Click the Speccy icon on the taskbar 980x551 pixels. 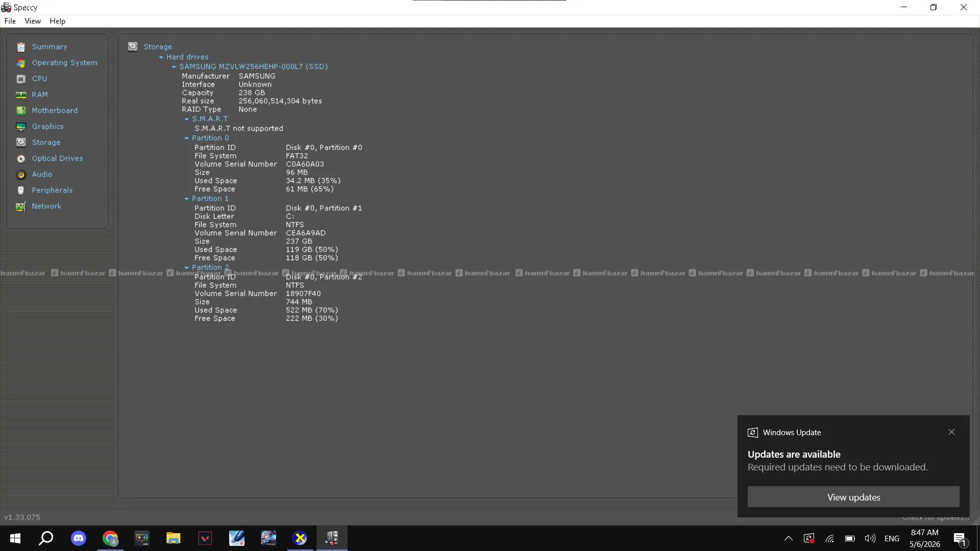(332, 538)
